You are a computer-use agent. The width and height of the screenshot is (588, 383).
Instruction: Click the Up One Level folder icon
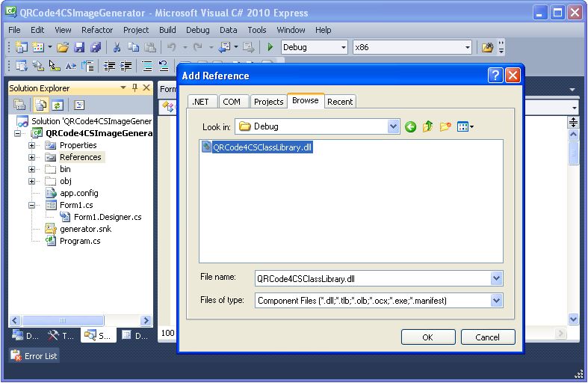tap(428, 127)
